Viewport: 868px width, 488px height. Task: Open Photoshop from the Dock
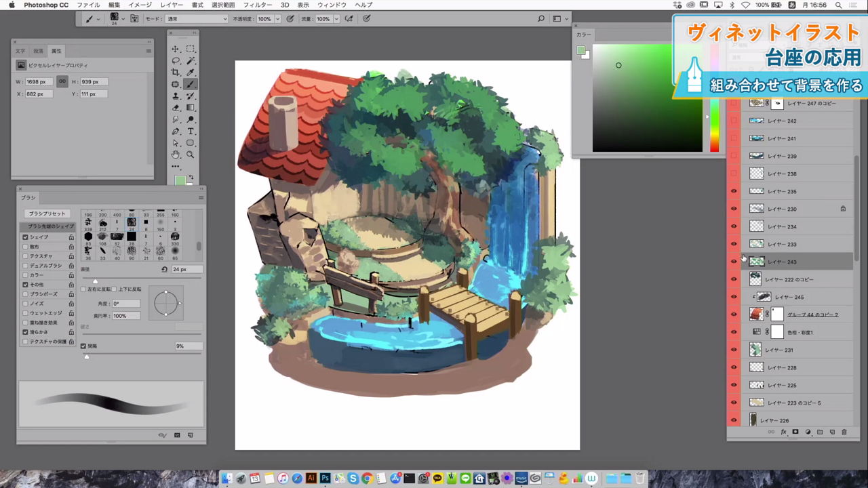pyautogui.click(x=325, y=479)
